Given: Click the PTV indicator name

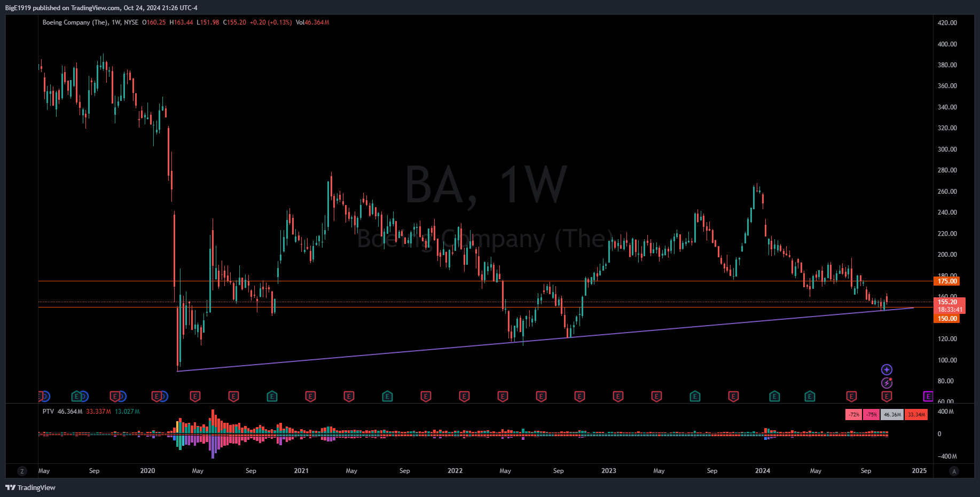Looking at the screenshot, I should tap(48, 412).
